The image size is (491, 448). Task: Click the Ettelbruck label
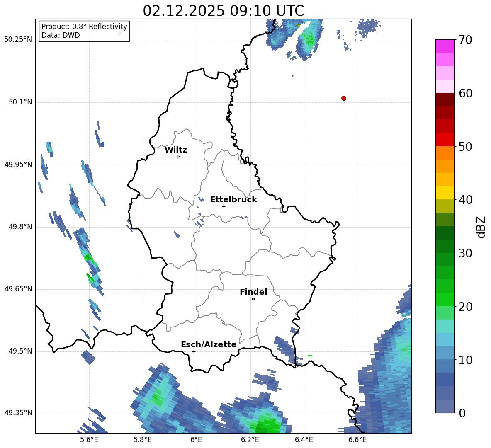[233, 200]
